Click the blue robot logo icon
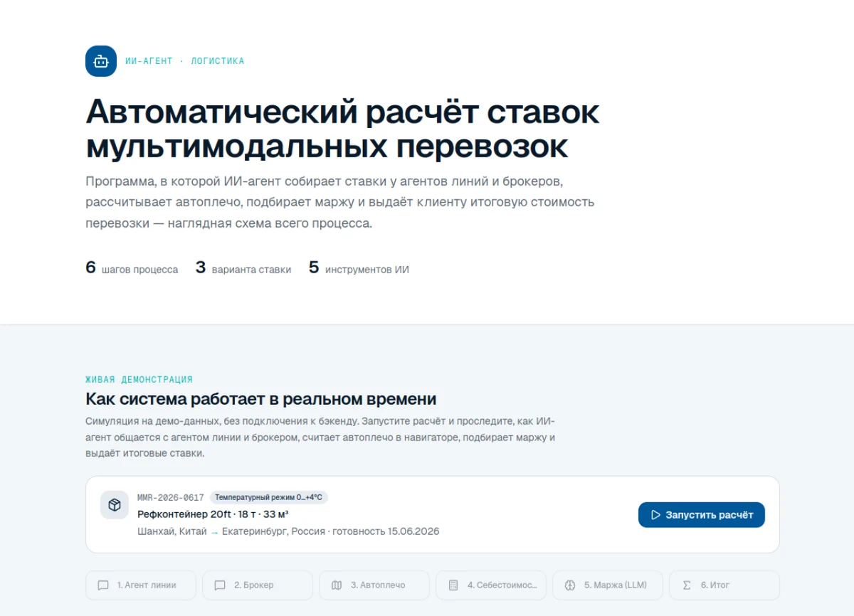 101,61
